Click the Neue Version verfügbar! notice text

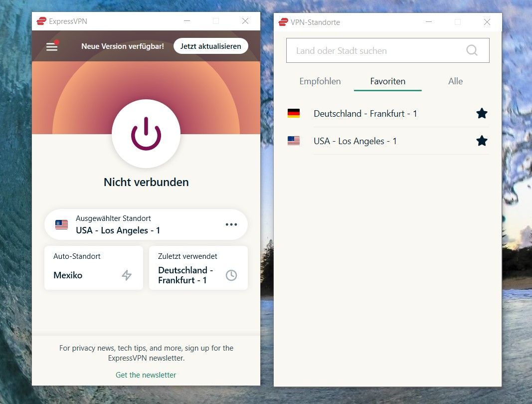coord(123,46)
